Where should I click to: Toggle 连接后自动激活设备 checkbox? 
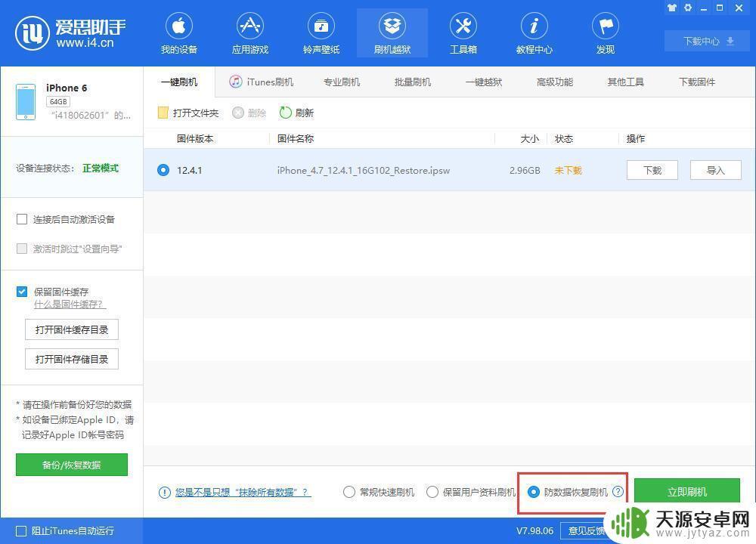tap(22, 219)
